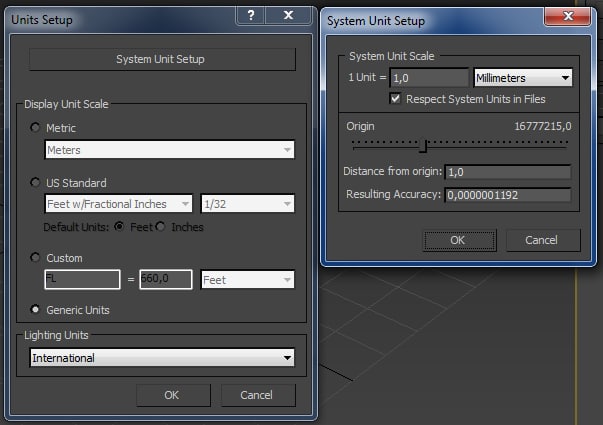Viewport: 603px width, 425px height.
Task: Choose Feet as default units
Action: (119, 227)
